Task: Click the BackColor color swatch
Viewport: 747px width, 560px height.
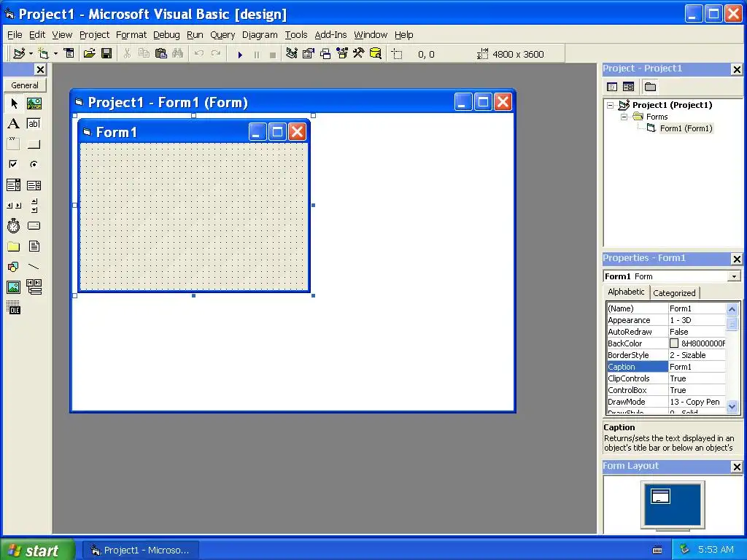Action: coord(673,343)
